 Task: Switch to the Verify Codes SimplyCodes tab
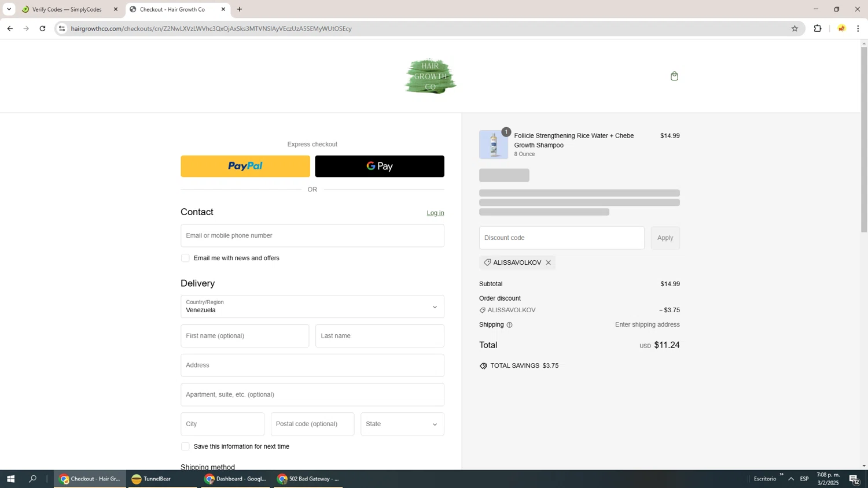pos(67,9)
